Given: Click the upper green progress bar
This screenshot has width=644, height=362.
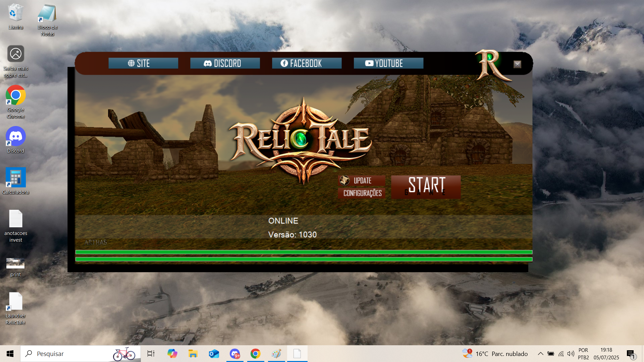Looking at the screenshot, I should [304, 252].
